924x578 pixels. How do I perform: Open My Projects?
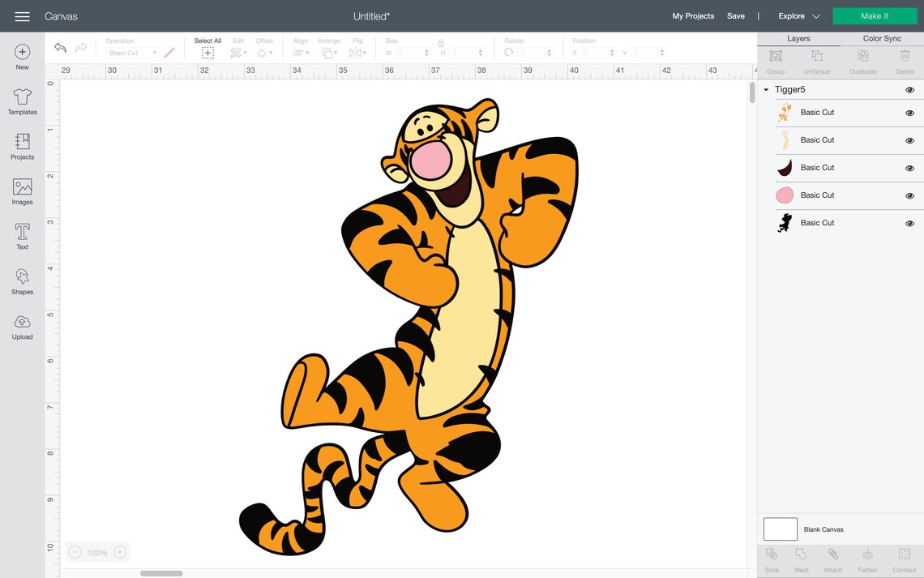click(692, 15)
